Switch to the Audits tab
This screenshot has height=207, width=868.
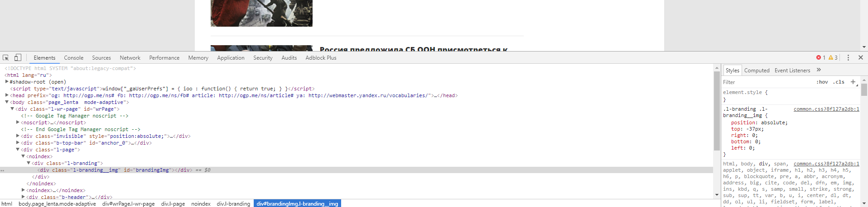click(x=289, y=58)
